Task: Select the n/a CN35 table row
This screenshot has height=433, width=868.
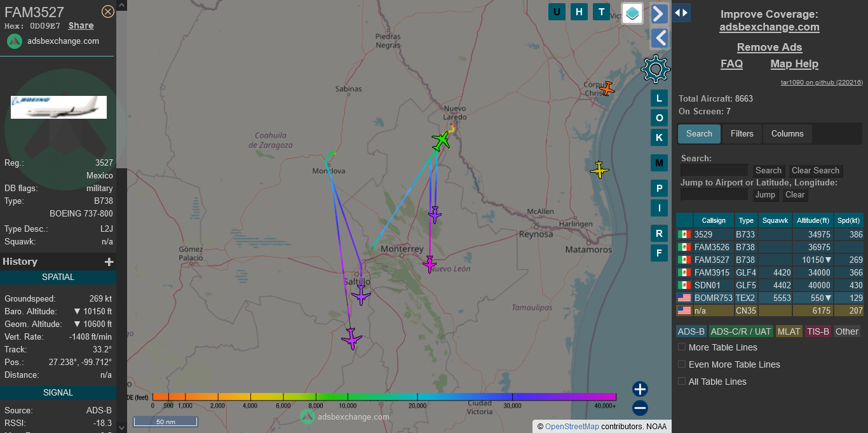Action: [770, 310]
